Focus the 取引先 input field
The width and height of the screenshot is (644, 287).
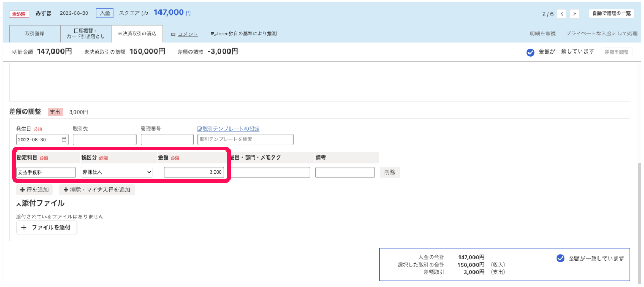[104, 140]
